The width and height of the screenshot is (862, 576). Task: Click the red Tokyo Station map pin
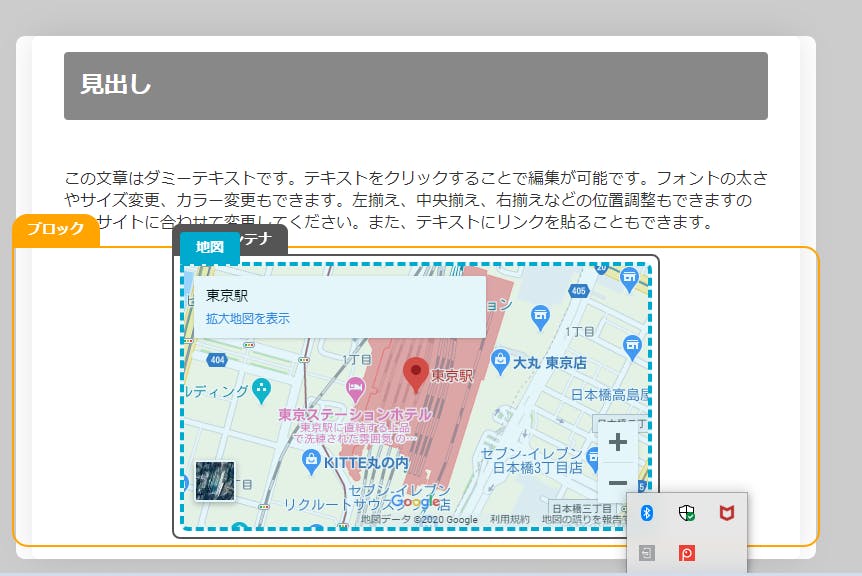[x=416, y=373]
